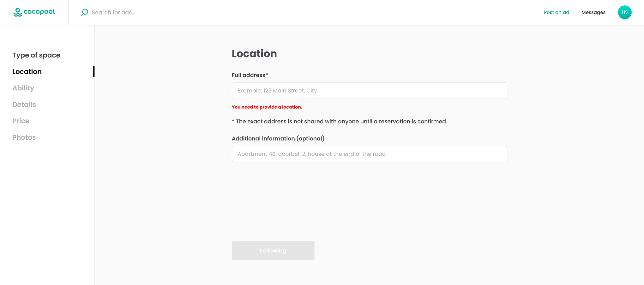Select Type of space step
The width and height of the screenshot is (644, 285).
(36, 55)
